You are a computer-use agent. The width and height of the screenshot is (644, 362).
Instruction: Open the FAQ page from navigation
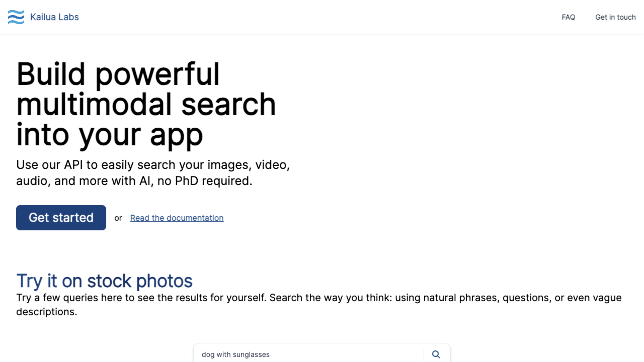(x=568, y=17)
